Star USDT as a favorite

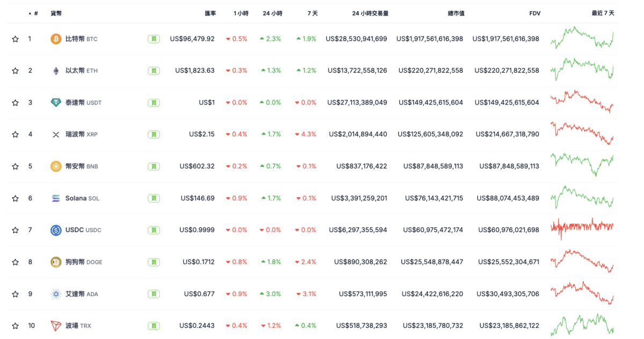tap(16, 102)
